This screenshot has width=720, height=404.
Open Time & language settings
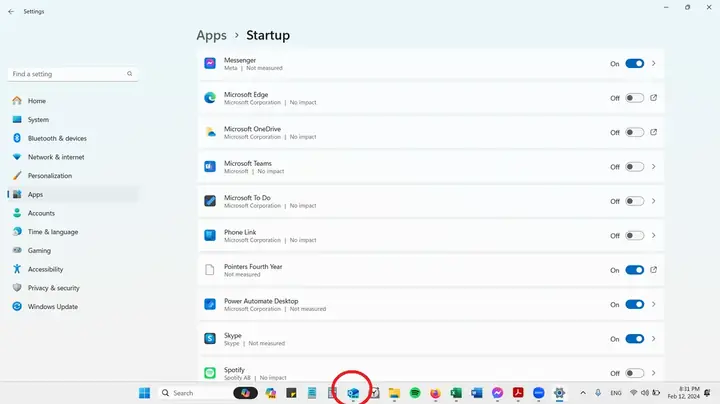click(73, 232)
